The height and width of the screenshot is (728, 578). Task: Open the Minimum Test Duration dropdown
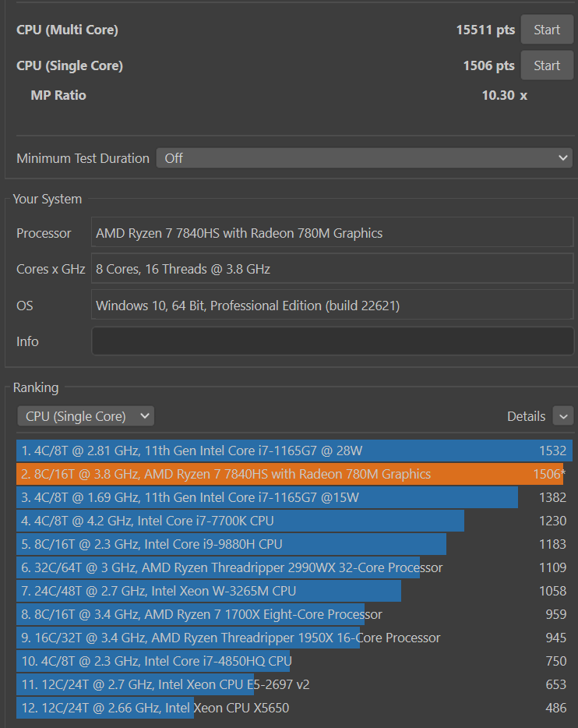pos(364,158)
